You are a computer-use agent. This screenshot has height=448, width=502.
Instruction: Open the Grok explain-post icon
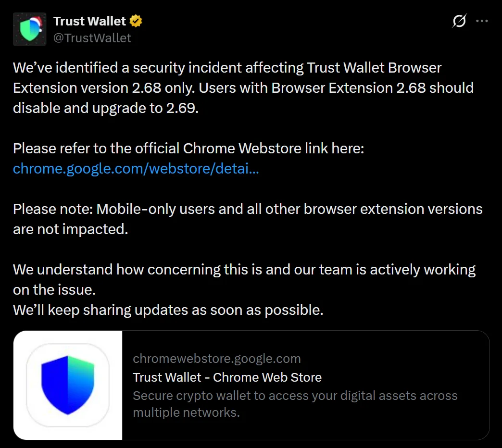[x=459, y=22]
